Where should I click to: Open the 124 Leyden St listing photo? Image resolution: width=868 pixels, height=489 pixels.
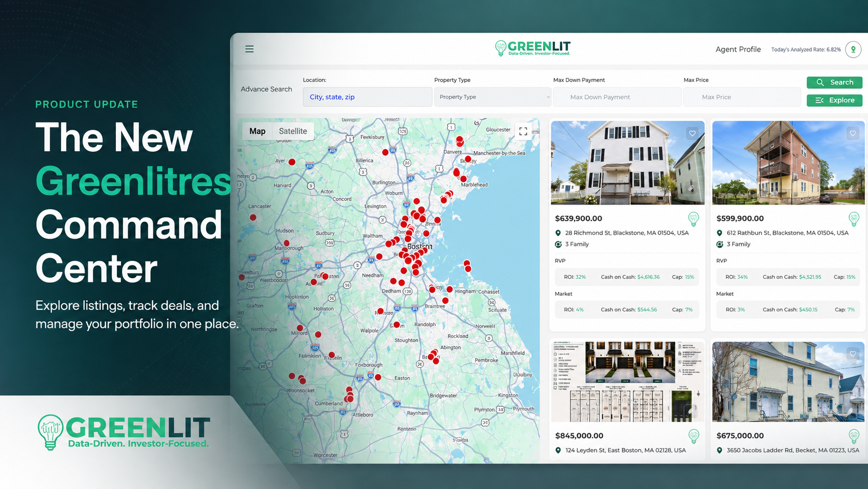[627, 381]
